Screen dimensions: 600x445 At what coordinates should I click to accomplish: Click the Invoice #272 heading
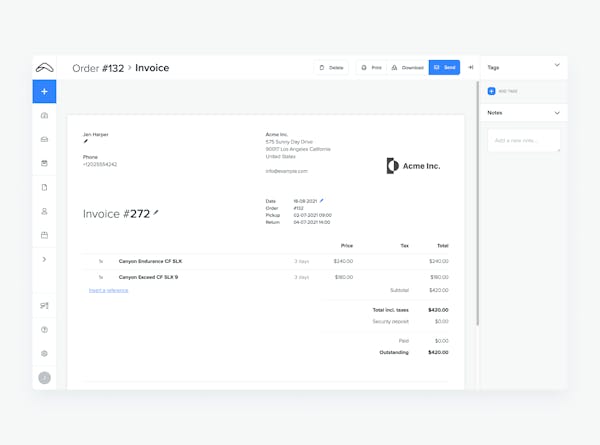pyautogui.click(x=116, y=214)
